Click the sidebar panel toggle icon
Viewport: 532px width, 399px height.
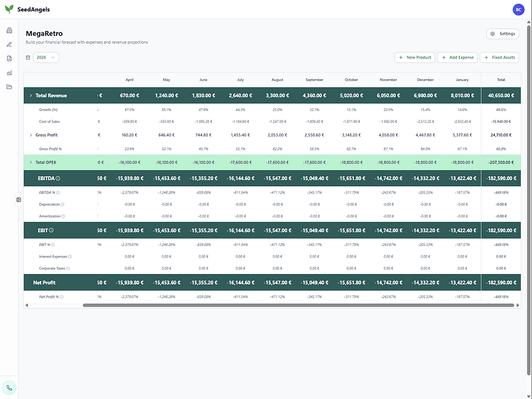[x=19, y=199]
